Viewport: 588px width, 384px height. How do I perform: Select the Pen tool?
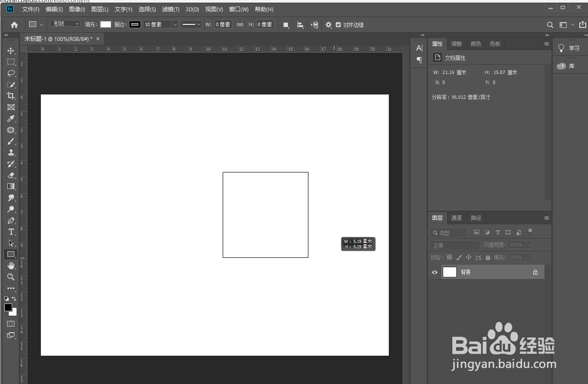11,220
